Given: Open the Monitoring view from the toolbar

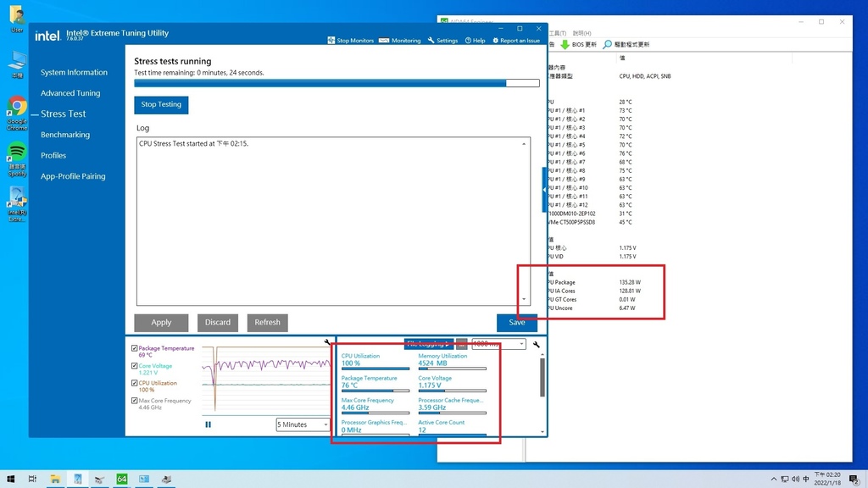Looking at the screenshot, I should click(x=400, y=41).
